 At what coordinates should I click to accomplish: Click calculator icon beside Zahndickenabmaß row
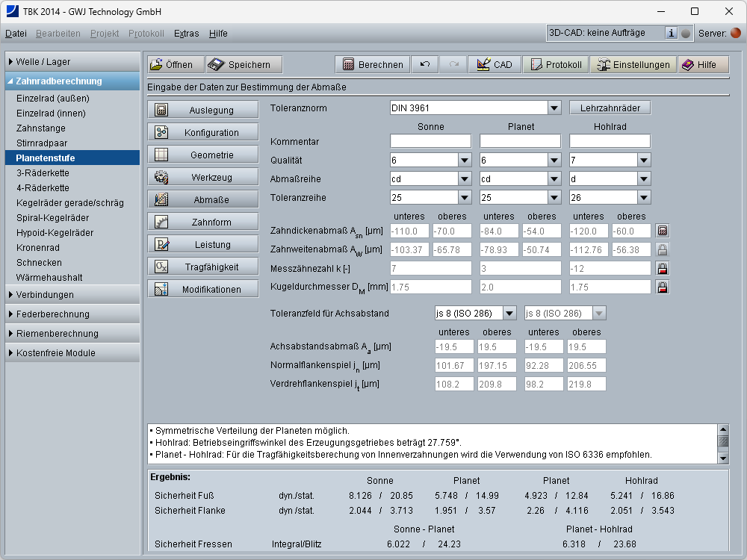(663, 231)
